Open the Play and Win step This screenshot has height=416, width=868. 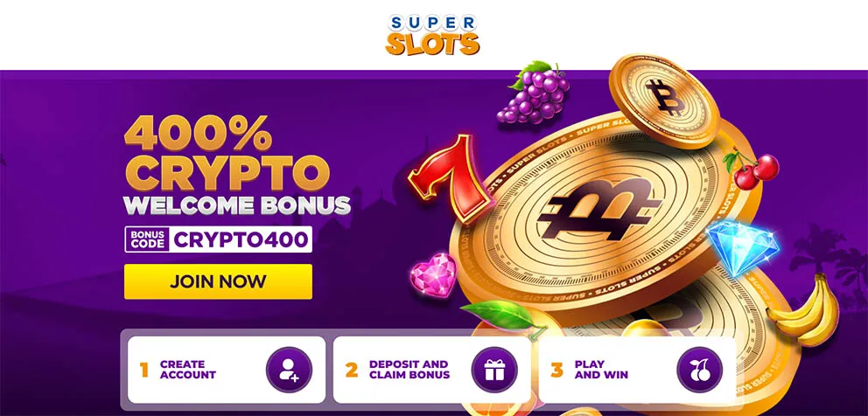(637, 370)
